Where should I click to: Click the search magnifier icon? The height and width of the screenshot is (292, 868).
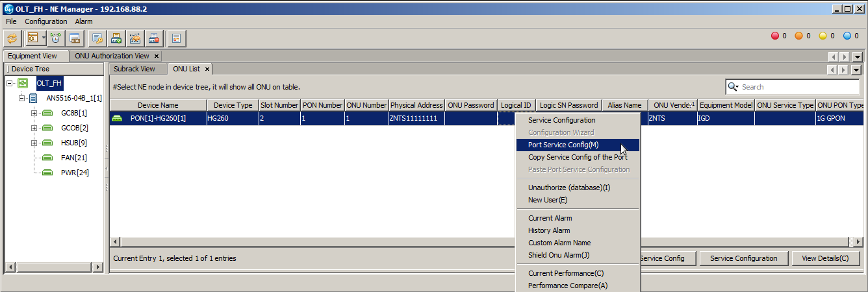pos(733,87)
